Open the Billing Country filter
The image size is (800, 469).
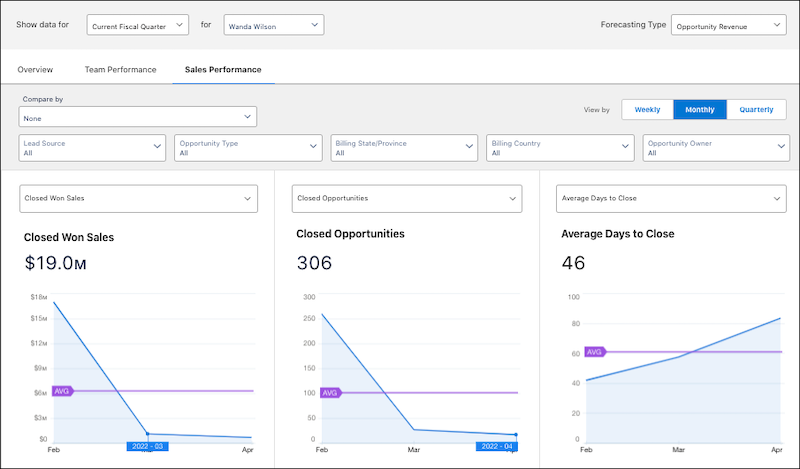[560, 148]
